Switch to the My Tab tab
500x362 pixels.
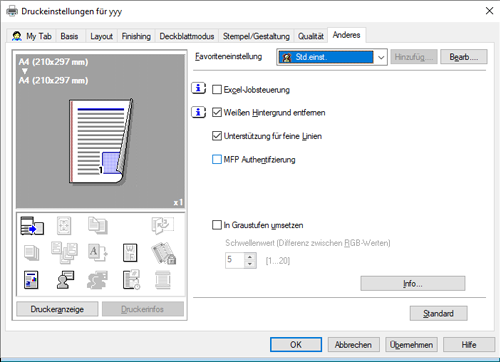(32, 36)
